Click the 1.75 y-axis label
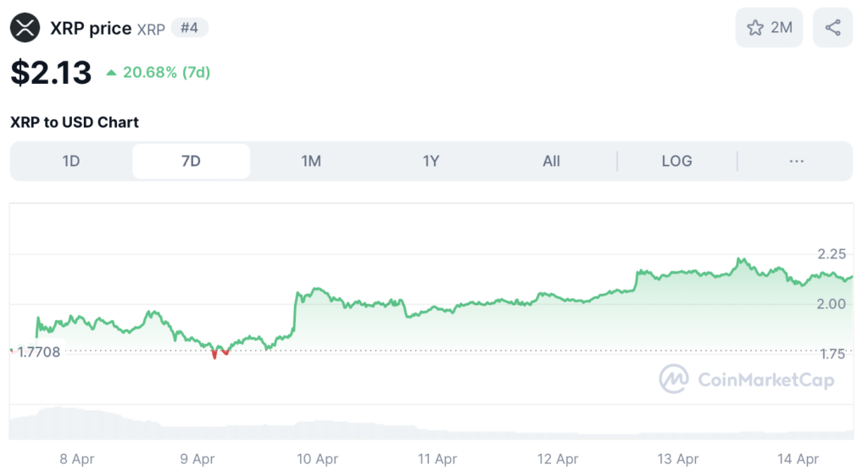This screenshot has height=470, width=868. coord(832,354)
